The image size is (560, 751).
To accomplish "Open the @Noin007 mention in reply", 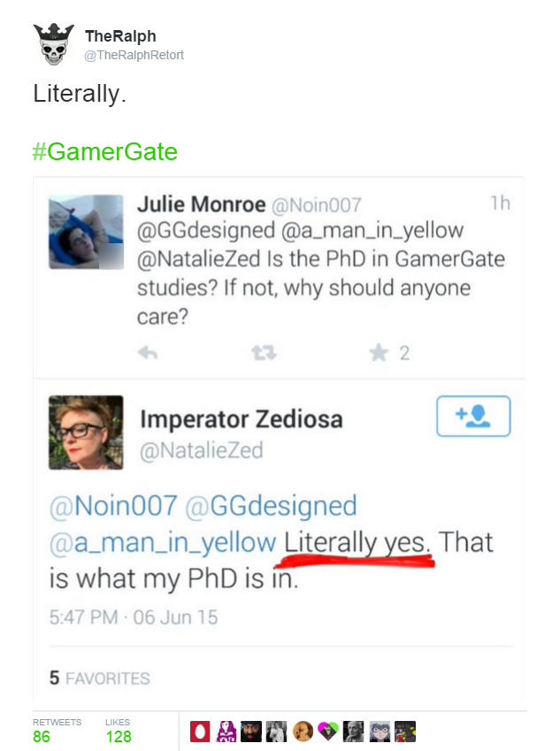I will (113, 506).
